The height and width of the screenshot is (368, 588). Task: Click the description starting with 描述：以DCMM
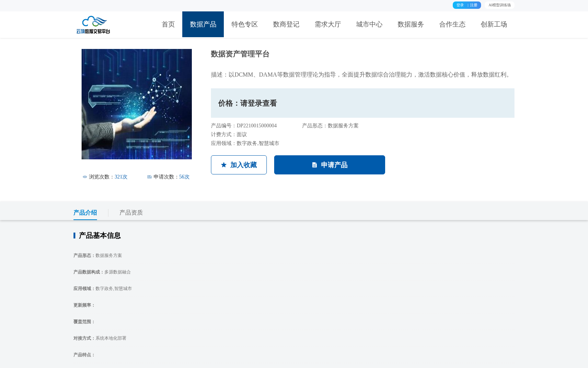coord(362,75)
